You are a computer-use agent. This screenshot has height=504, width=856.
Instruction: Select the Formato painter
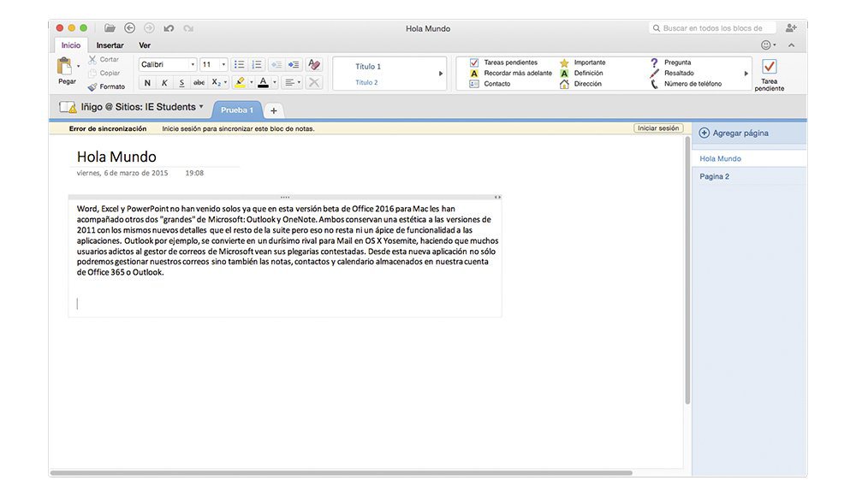[106, 86]
